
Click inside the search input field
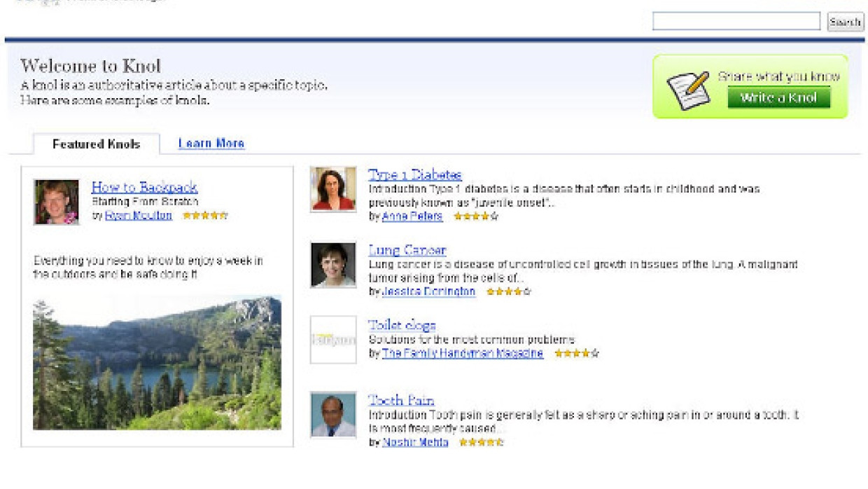click(738, 22)
